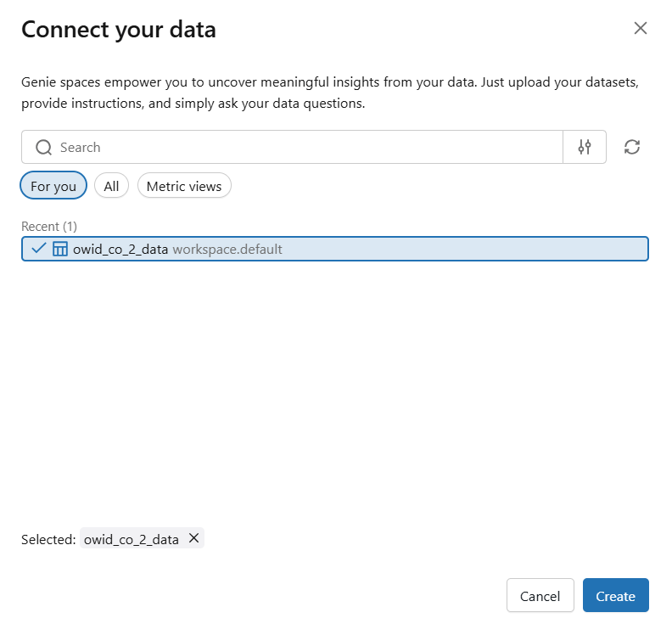Click the Connect your data heading

pos(119,30)
